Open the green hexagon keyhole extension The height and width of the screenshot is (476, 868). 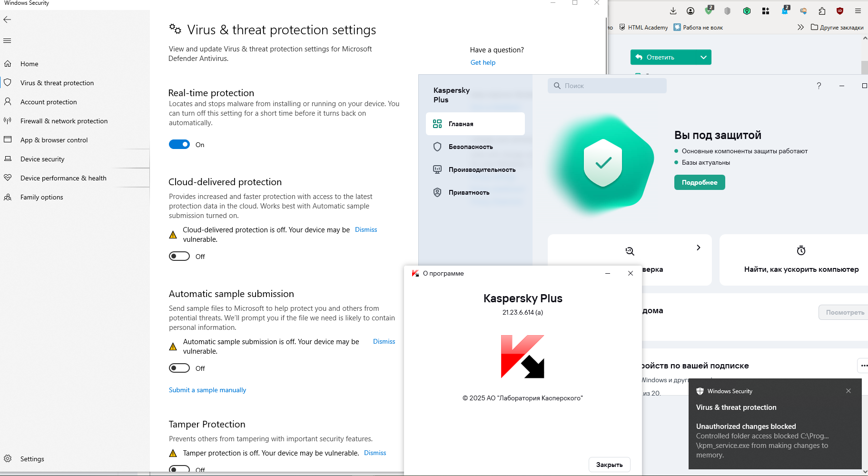[x=747, y=11]
